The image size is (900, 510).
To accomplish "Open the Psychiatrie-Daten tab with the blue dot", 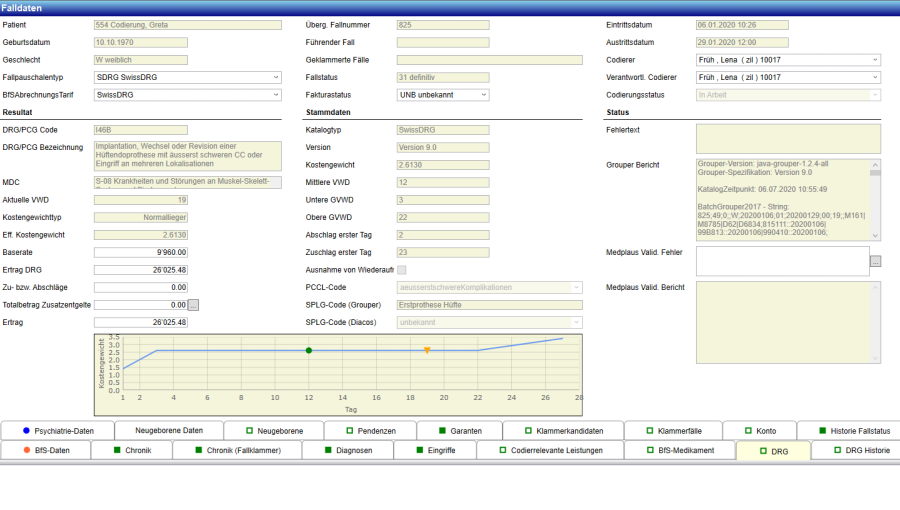I will [57, 430].
